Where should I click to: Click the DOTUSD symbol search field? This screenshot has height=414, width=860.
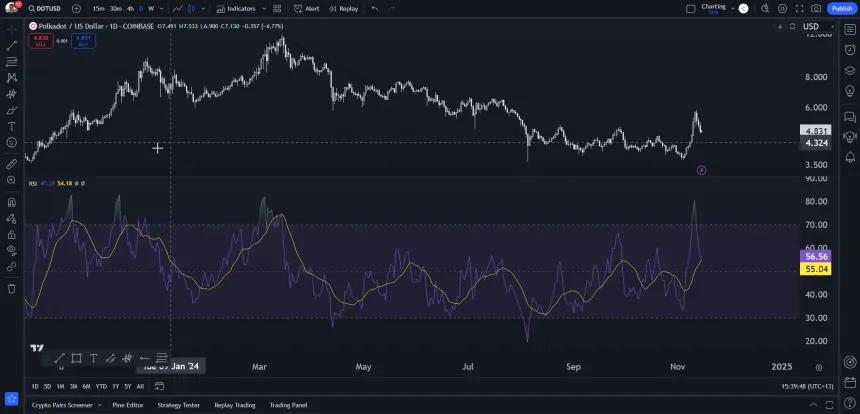pos(45,9)
